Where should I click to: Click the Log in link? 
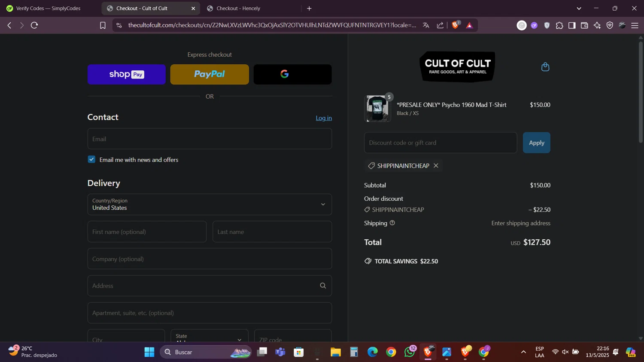click(x=324, y=118)
